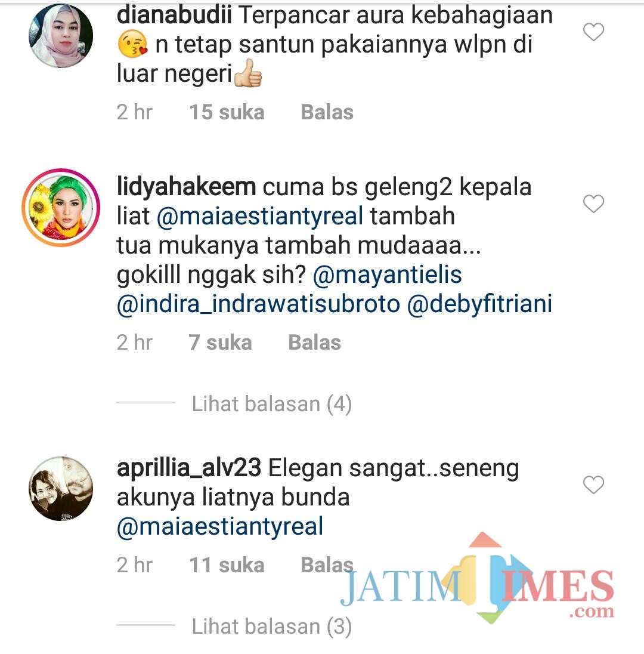View the 11 suka likes list
644x654 pixels.
(x=227, y=565)
